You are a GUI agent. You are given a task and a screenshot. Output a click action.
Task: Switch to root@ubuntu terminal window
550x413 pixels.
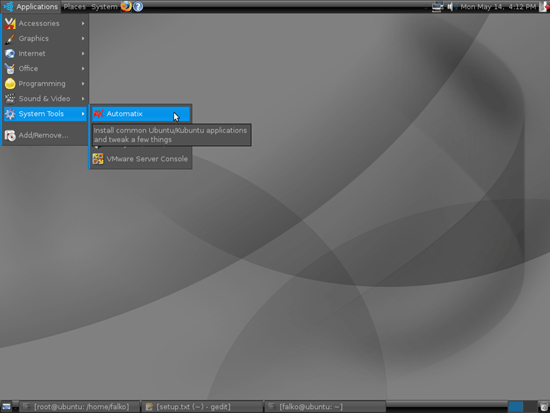79,407
